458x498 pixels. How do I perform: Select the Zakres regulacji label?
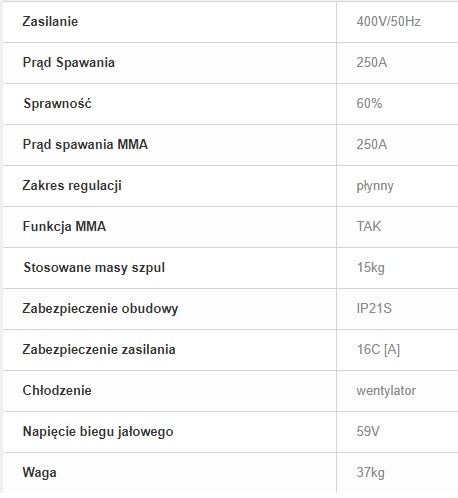point(72,186)
